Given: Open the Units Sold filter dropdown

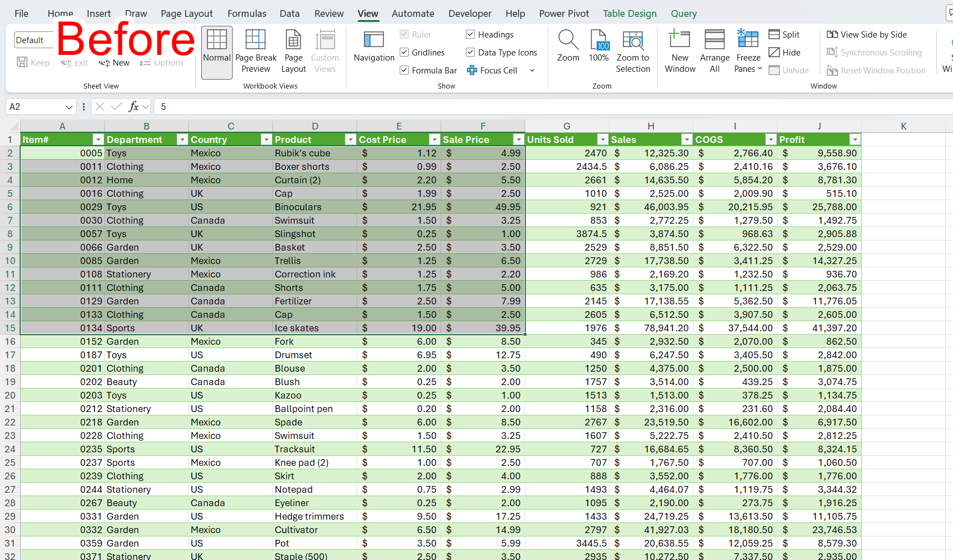Looking at the screenshot, I should (x=603, y=140).
